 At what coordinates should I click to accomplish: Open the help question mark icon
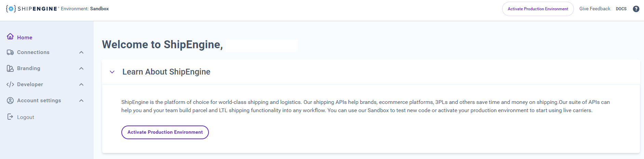[636, 9]
